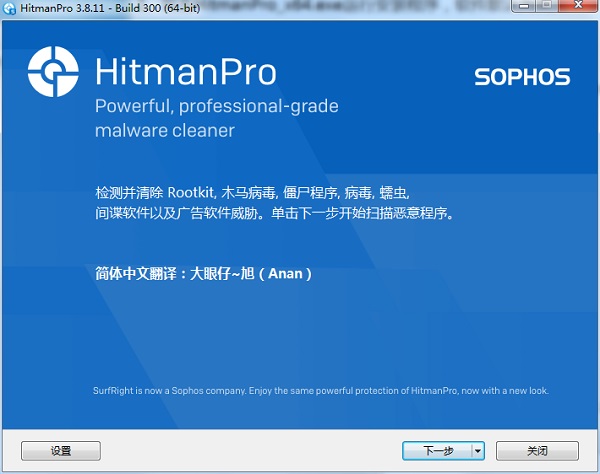Open the 设置 settings button

click(61, 451)
